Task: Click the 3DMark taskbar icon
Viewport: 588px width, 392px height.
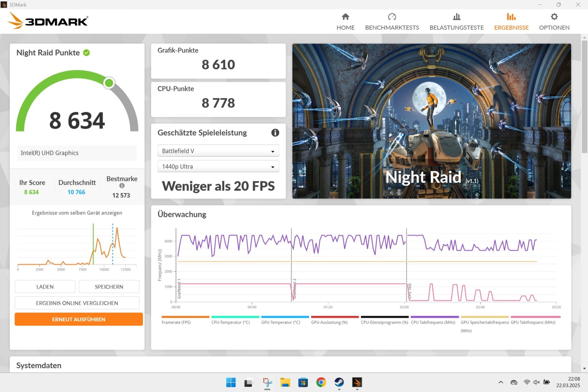Action: pos(357,382)
